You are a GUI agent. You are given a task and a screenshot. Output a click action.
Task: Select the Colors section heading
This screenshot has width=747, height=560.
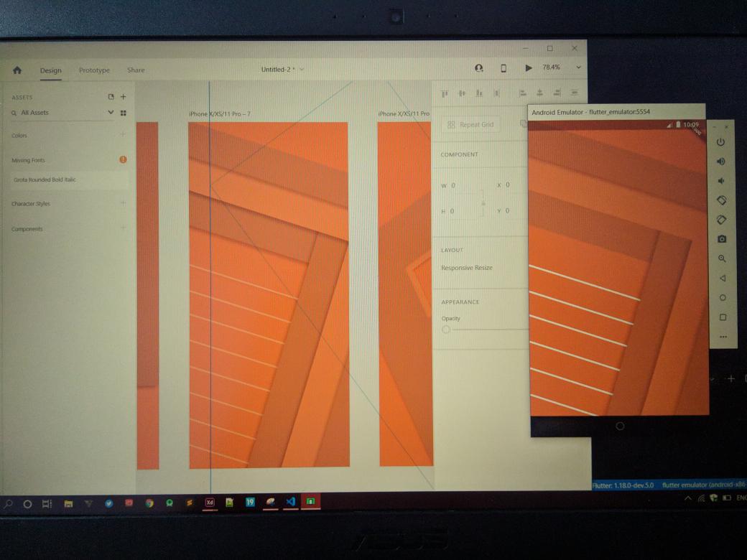pyautogui.click(x=19, y=136)
